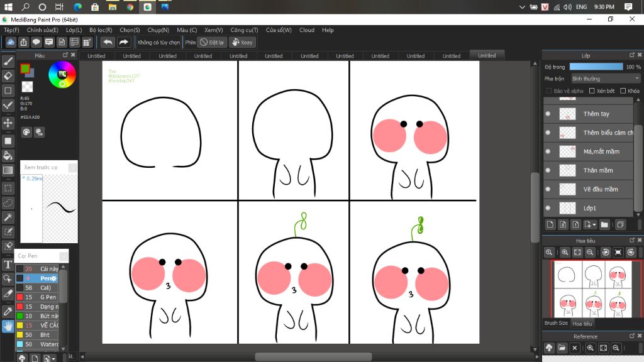Hide the Thêm biểu cảm layer

click(548, 133)
